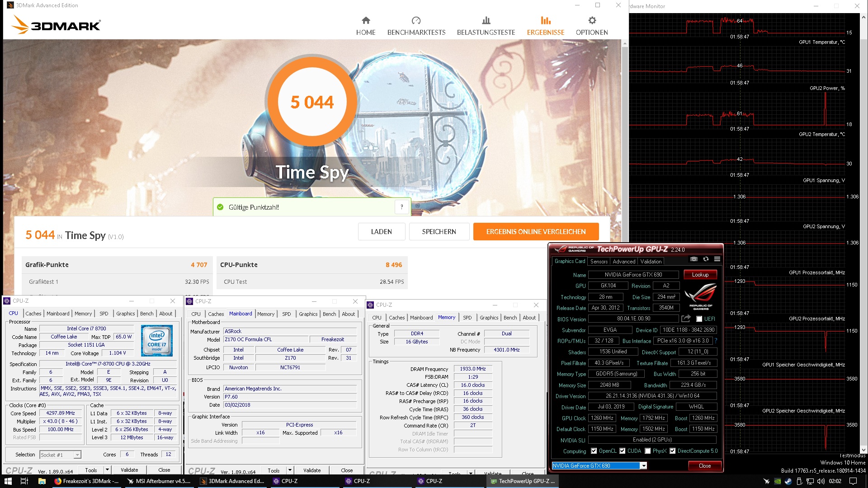Take GPU-Z screenshot with camera icon

tap(694, 259)
